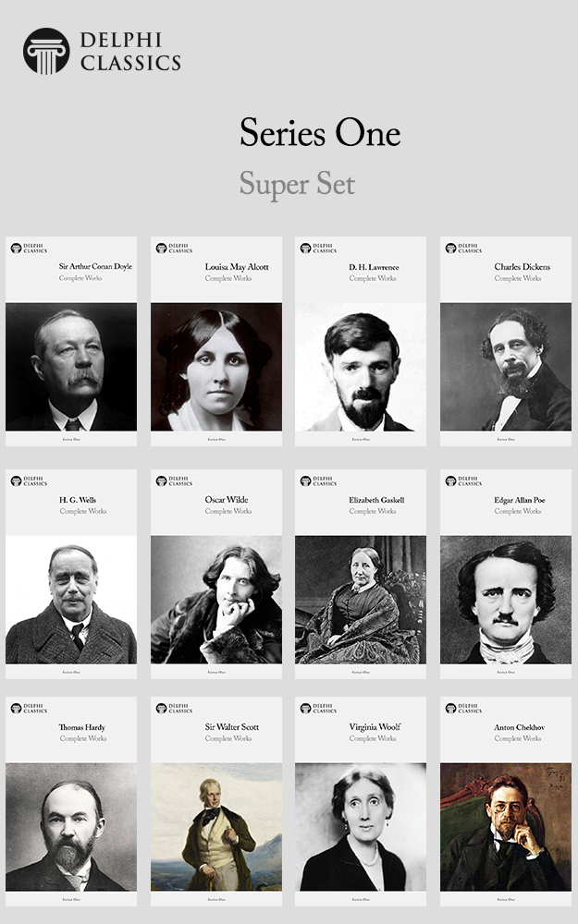This screenshot has width=578, height=924.
Task: Open the Sir Arthur Conan Doyle cover
Action: 71,341
